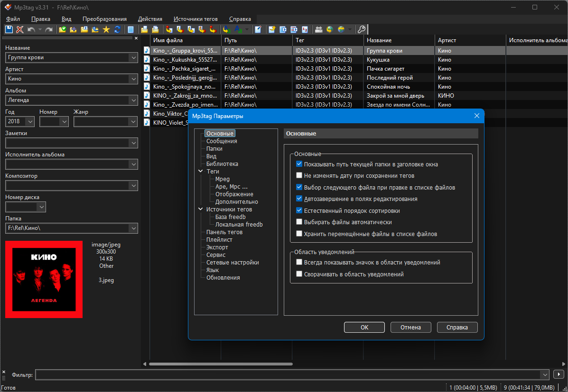
Task: Click the 'Имя файла' column header
Action: (x=186, y=40)
